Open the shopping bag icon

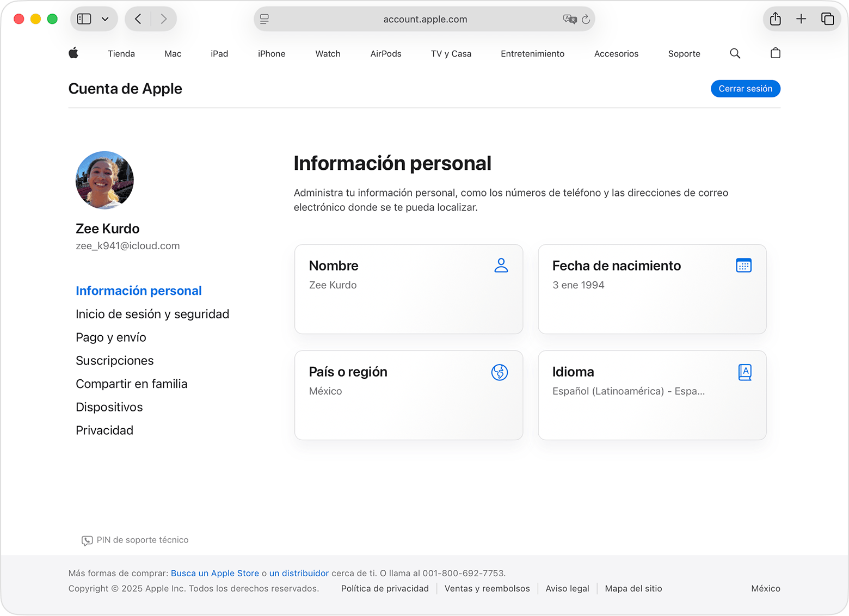pyautogui.click(x=775, y=53)
